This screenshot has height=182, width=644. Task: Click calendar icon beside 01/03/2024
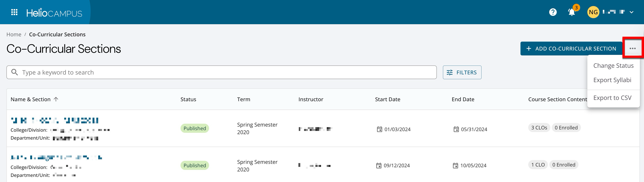[x=379, y=129]
